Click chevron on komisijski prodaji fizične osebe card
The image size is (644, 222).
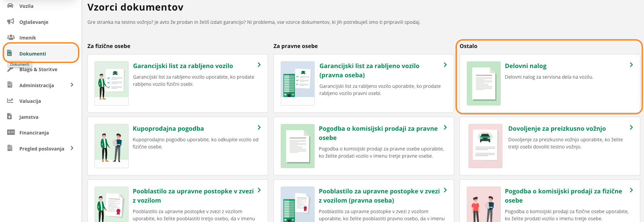631,190
